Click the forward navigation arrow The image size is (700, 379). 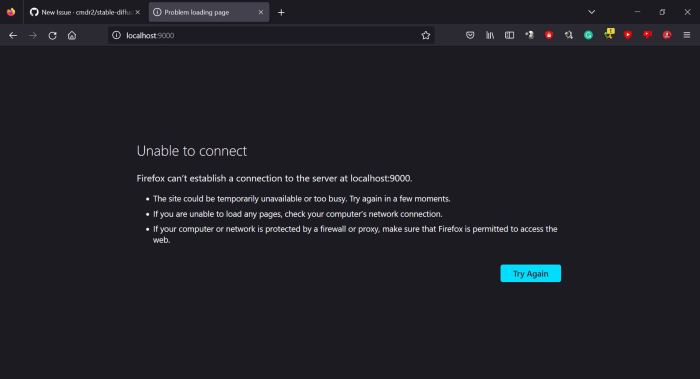(x=33, y=35)
